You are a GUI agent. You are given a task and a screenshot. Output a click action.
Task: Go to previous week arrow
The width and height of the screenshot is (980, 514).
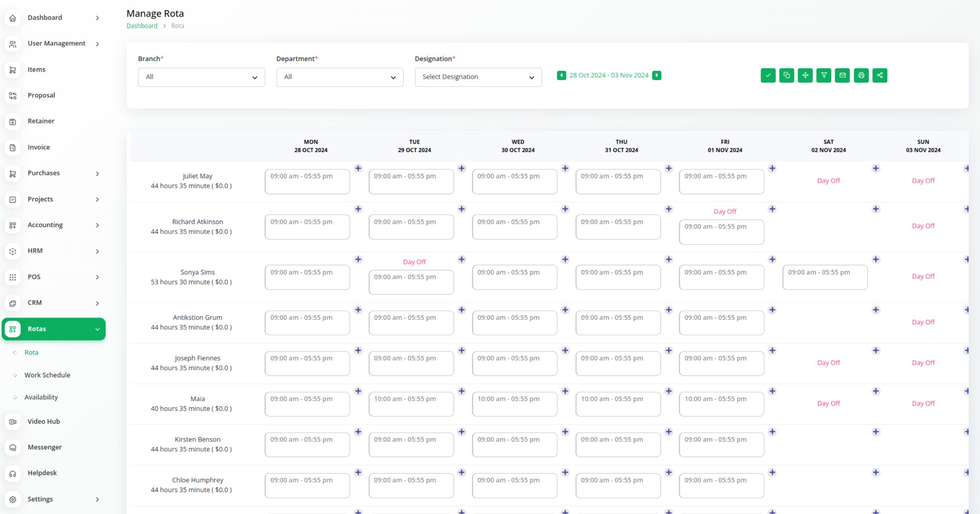tap(561, 75)
